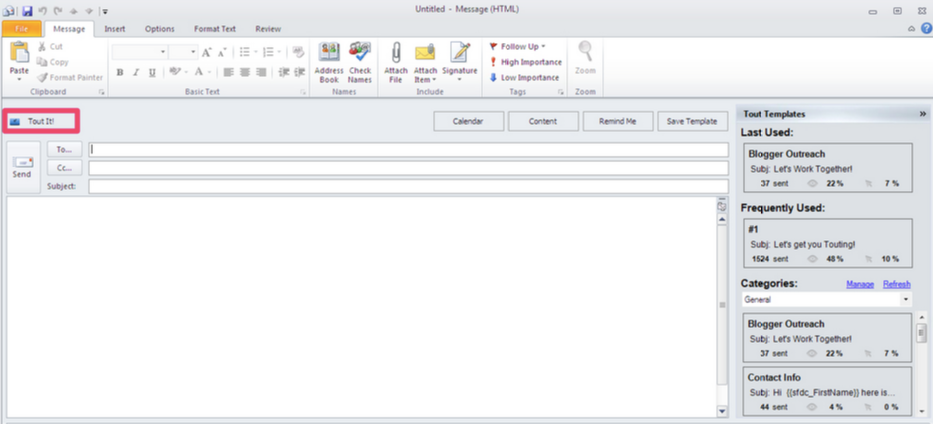This screenshot has width=933, height=424.
Task: Click into the Subject field
Action: coord(408,187)
